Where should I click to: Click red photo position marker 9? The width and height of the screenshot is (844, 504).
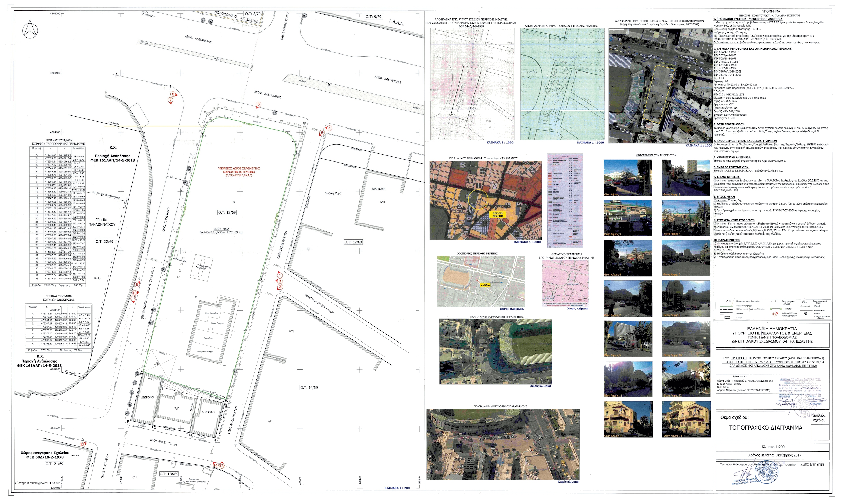coord(137,285)
